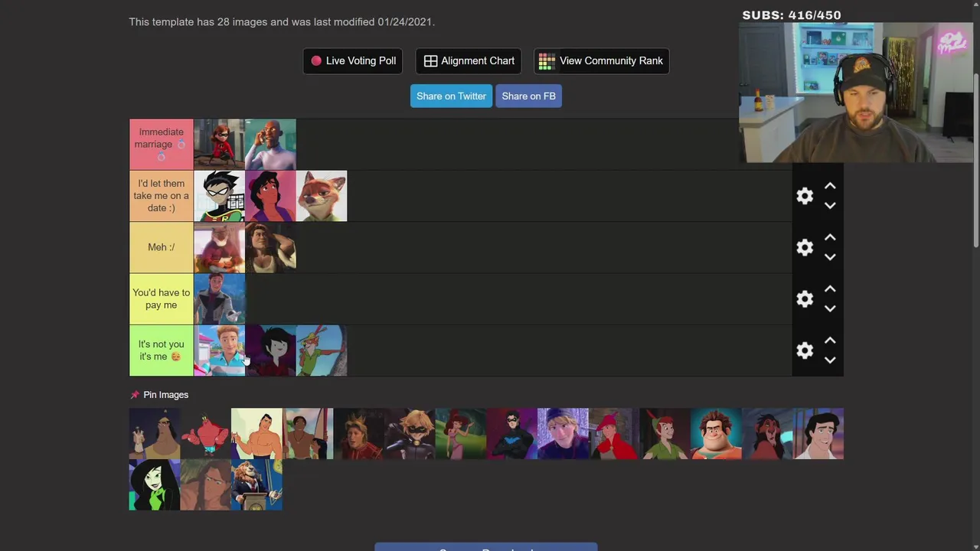Share the tier list on FB
Image resolution: width=980 pixels, height=551 pixels.
coord(528,96)
